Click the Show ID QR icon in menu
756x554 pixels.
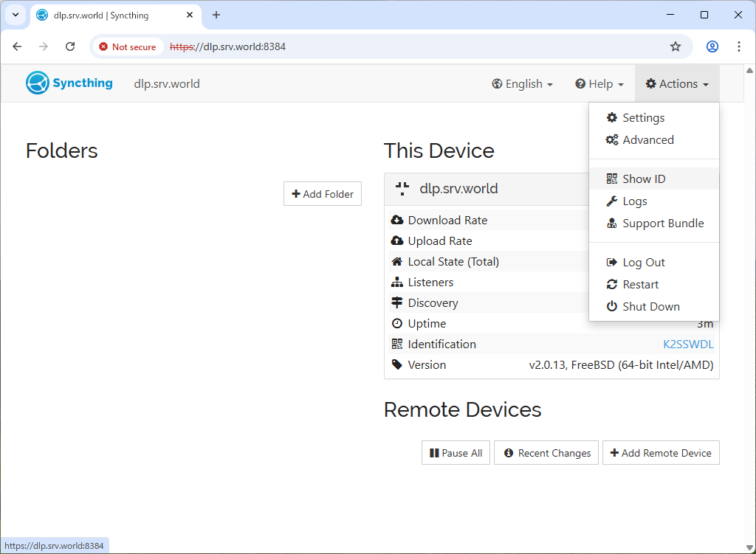tap(611, 179)
